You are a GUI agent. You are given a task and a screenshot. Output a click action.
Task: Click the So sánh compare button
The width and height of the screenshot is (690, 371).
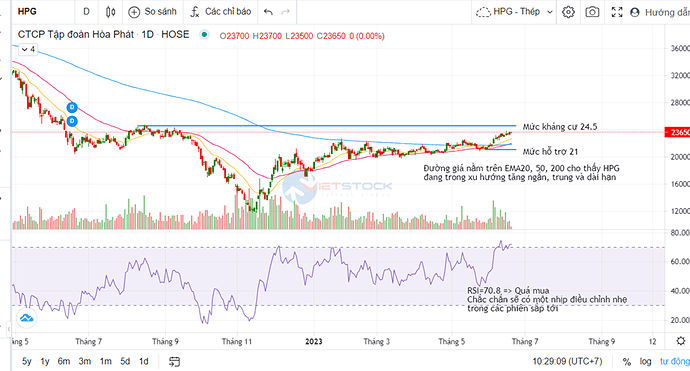click(x=152, y=12)
